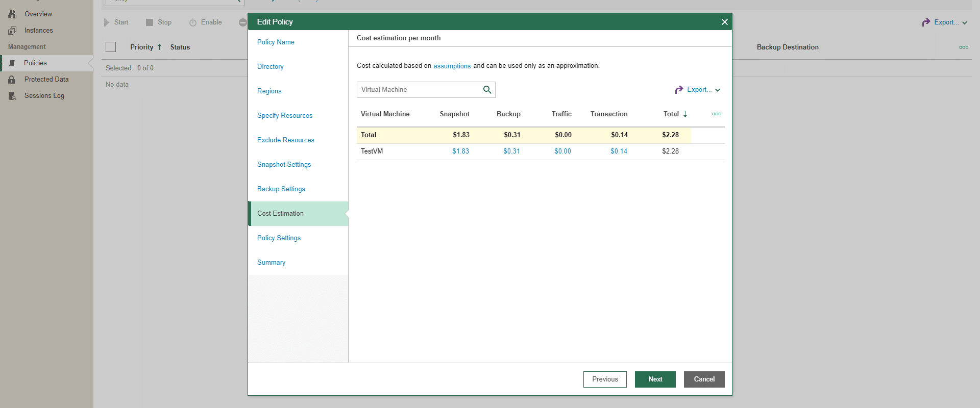Viewport: 980px width, 408px height.
Task: Click the Protected Data lock icon
Action: click(12, 80)
